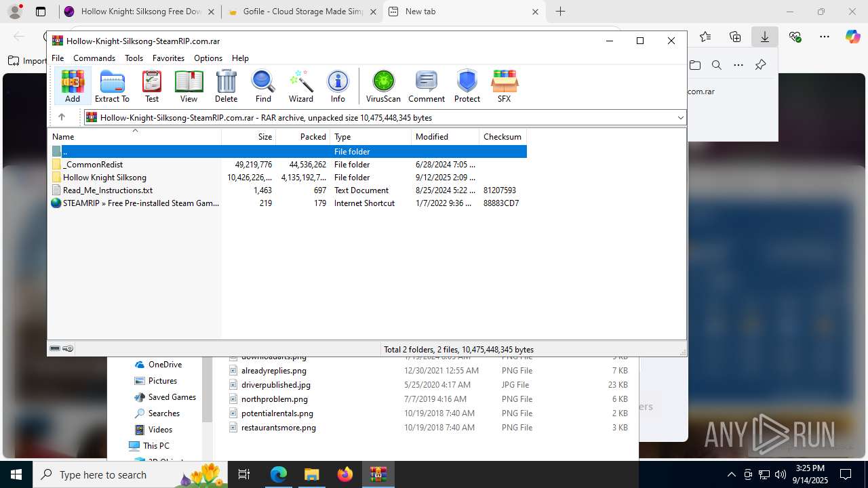Expand the archive path dropdown
This screenshot has width=868, height=488.
(680, 118)
